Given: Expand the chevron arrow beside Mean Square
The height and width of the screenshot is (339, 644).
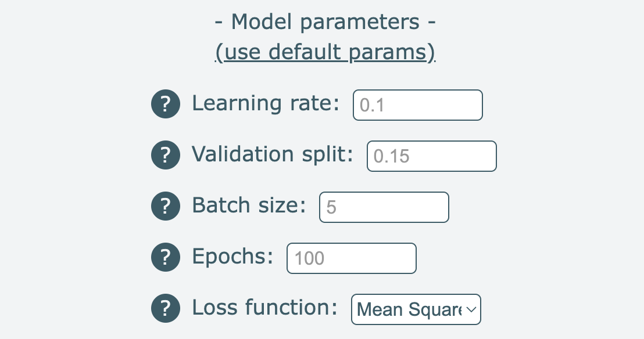Looking at the screenshot, I should point(471,309).
